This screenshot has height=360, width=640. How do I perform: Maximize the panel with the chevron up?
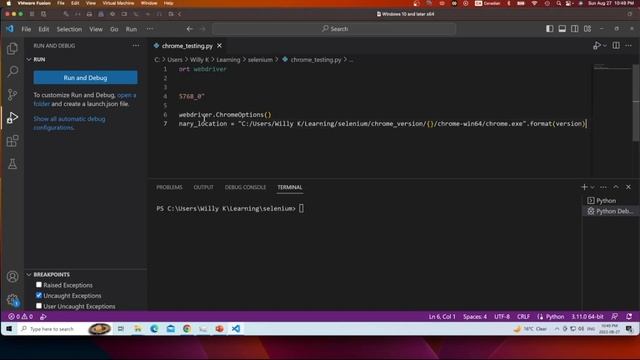pos(616,187)
